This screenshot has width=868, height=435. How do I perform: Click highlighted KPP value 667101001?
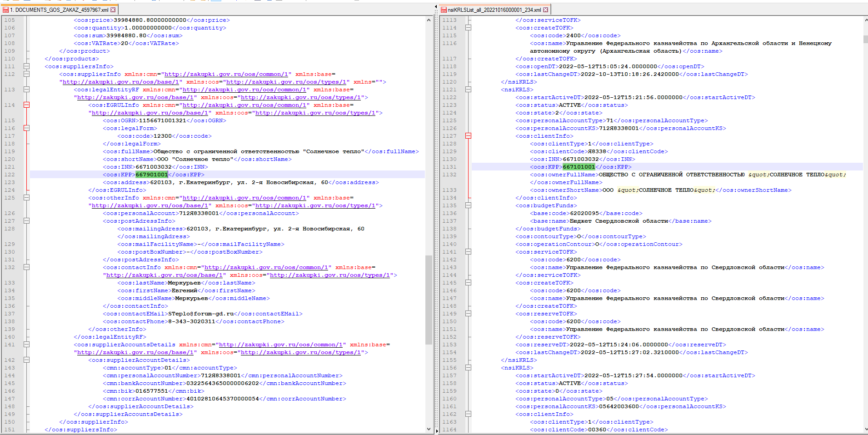pos(579,167)
